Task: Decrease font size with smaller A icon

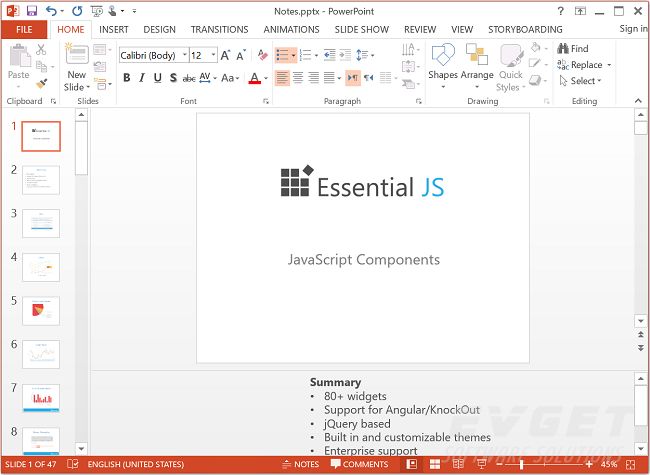Action: [241, 55]
